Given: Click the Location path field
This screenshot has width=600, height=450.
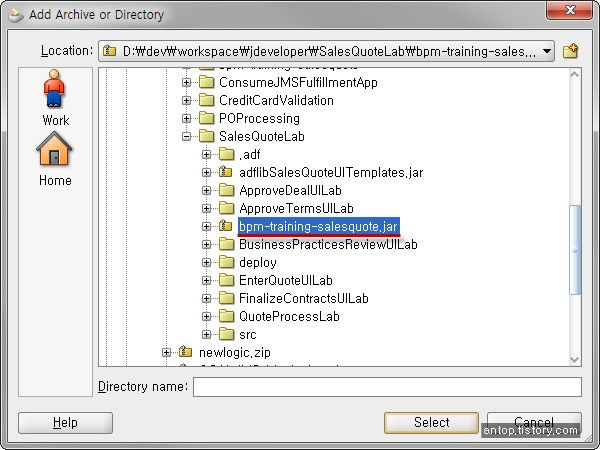Looking at the screenshot, I should pyautogui.click(x=326, y=51).
